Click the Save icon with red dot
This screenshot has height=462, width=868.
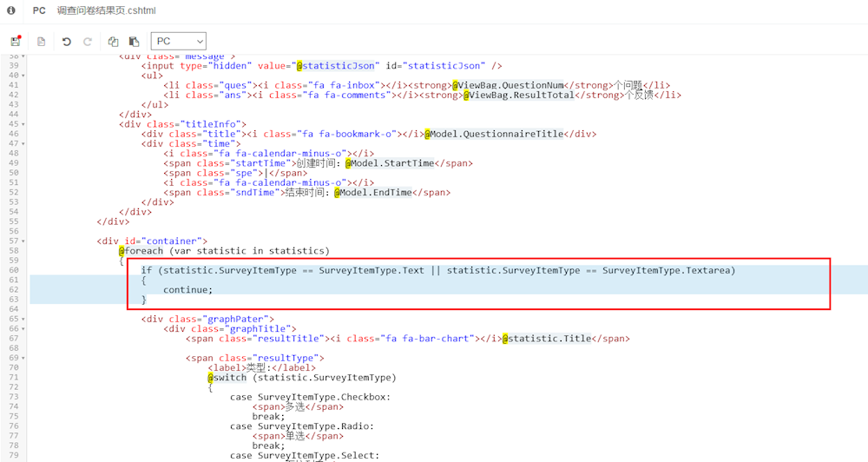click(16, 42)
